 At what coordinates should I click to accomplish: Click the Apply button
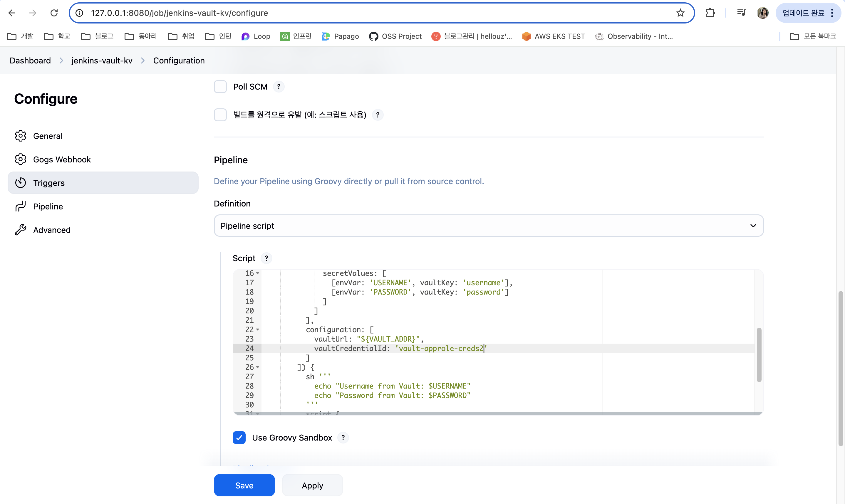pos(312,485)
